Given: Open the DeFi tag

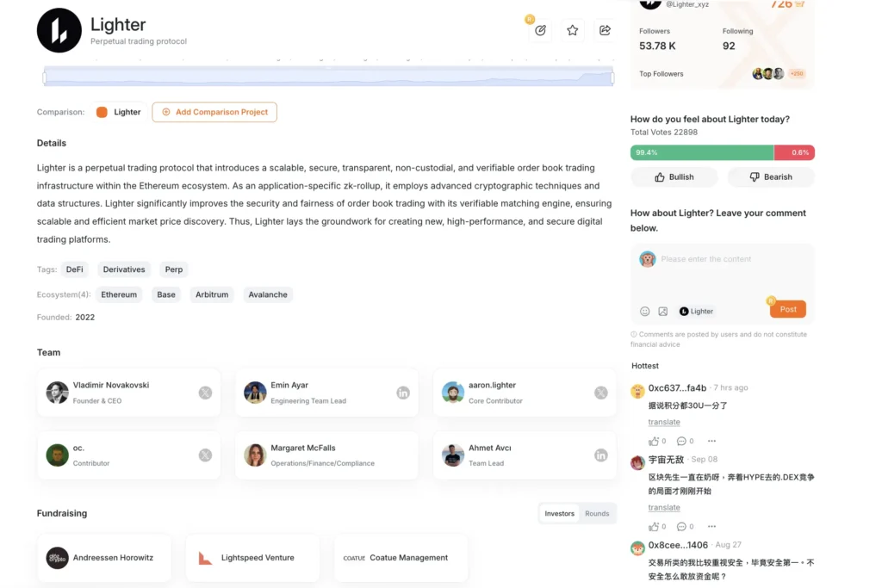Looking at the screenshot, I should coord(74,269).
